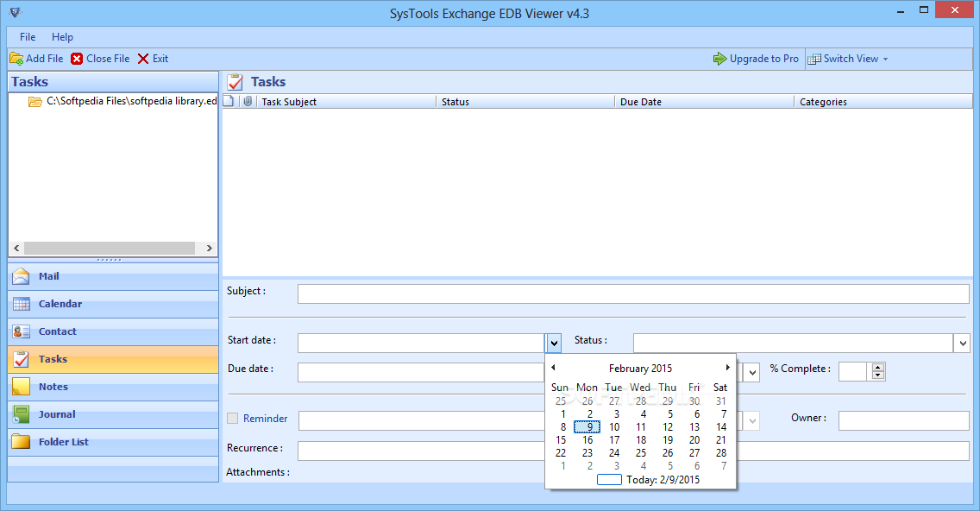Click Today: 2/9/2015 in calendar
This screenshot has height=511, width=980.
[x=663, y=480]
